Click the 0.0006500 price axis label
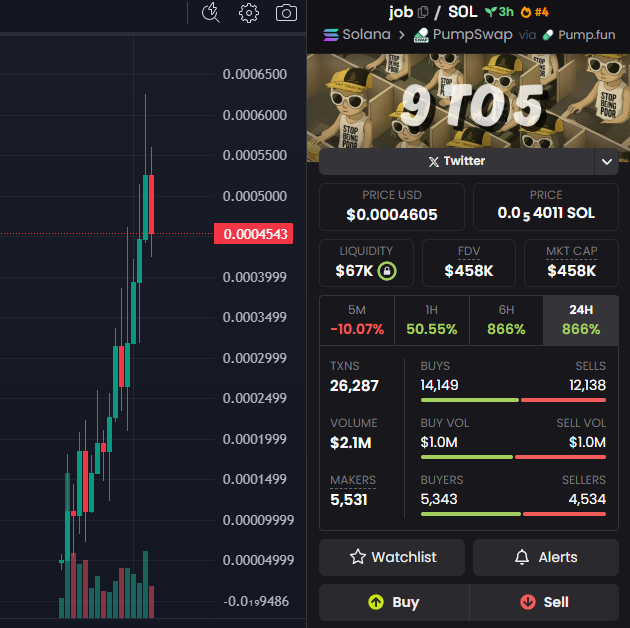 click(x=255, y=74)
